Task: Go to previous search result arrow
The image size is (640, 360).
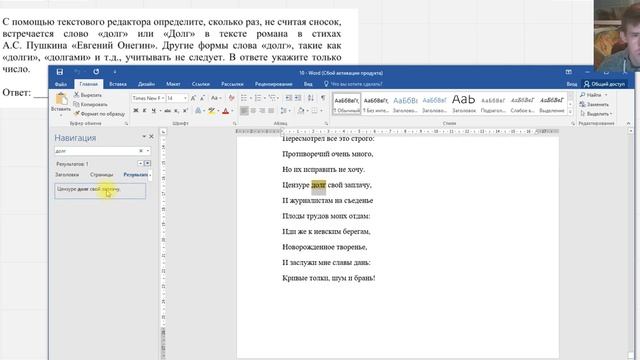Action: [140, 163]
